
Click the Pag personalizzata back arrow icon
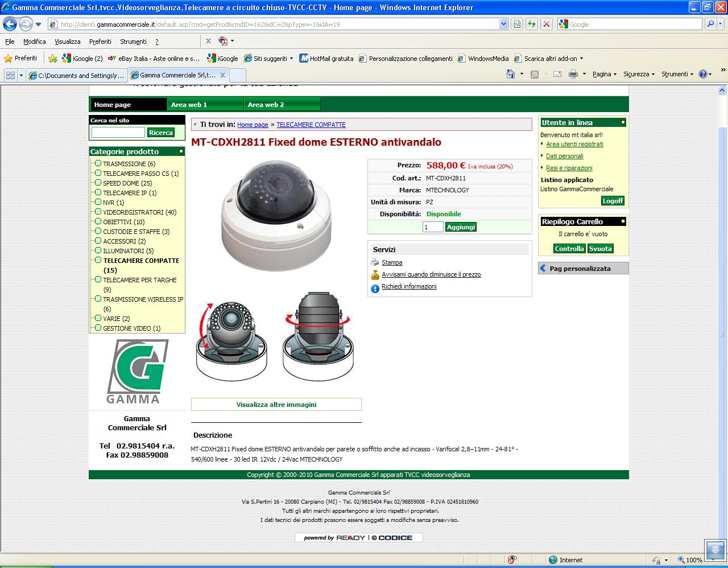543,268
